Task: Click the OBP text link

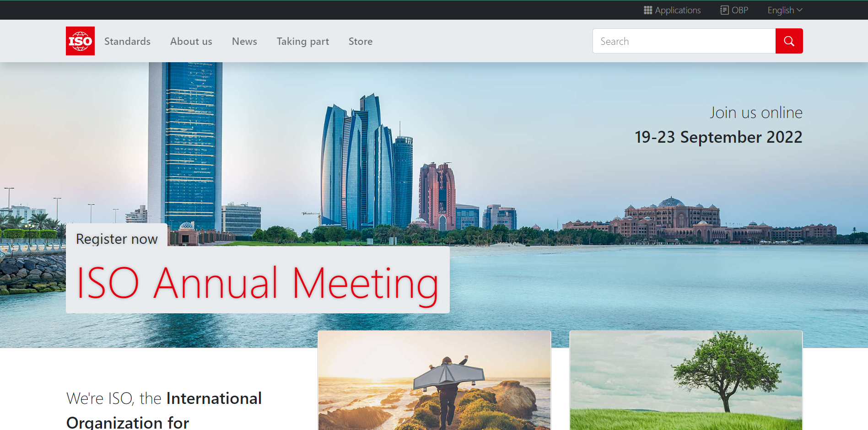Action: point(739,10)
